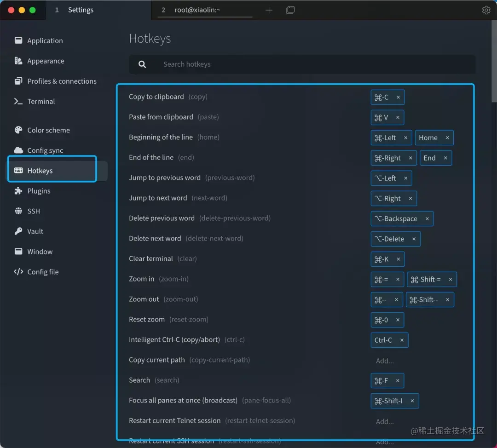Click the 'End of the line' label
The height and width of the screenshot is (448, 497).
tap(151, 158)
